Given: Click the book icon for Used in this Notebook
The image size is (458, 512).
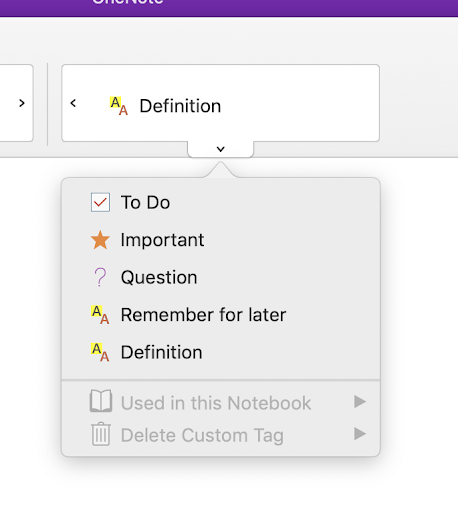Looking at the screenshot, I should 101,401.
